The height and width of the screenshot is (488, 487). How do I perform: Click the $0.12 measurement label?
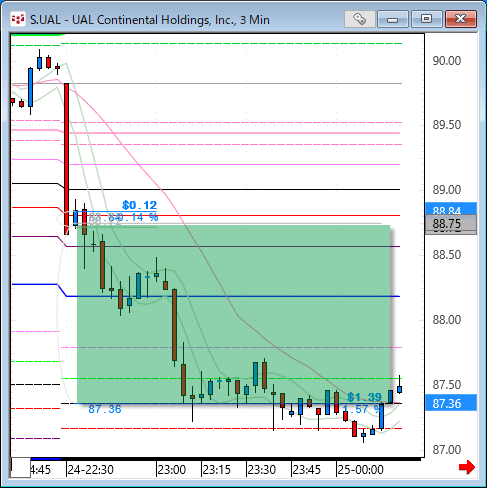[139, 205]
